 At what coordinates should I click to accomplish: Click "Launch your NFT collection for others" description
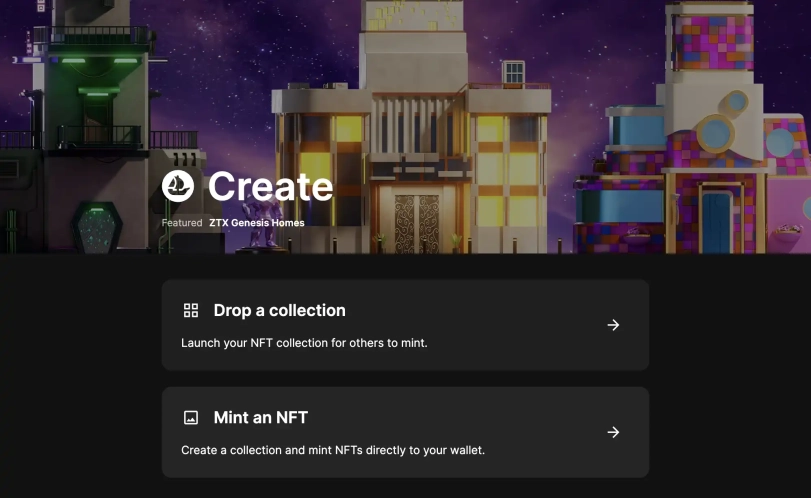pos(304,343)
